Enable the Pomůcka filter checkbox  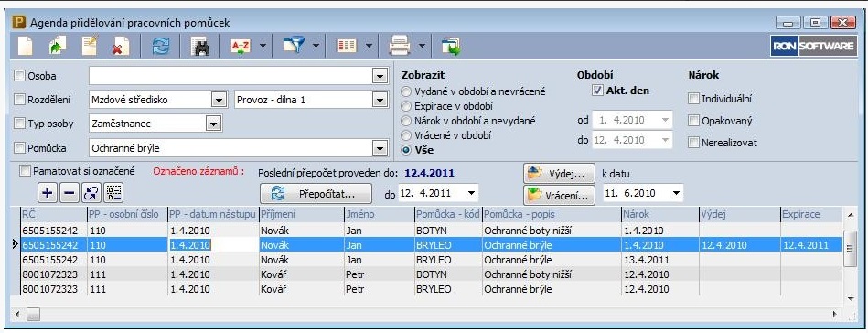20,147
